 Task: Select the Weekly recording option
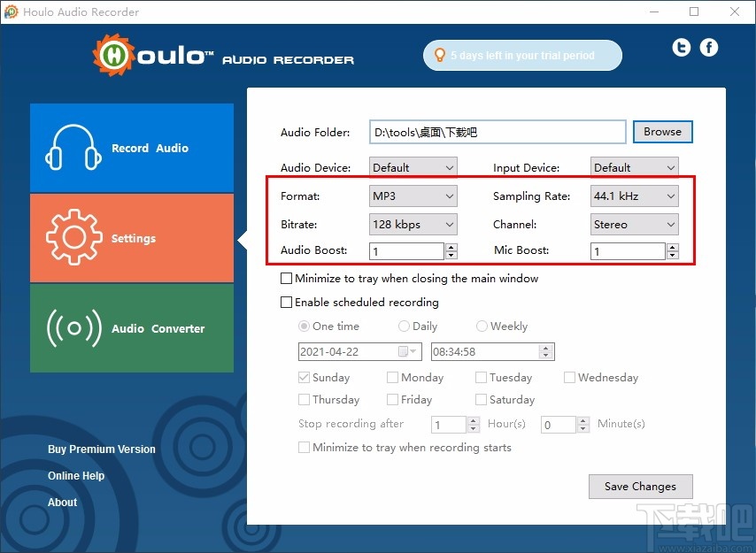[x=482, y=326]
